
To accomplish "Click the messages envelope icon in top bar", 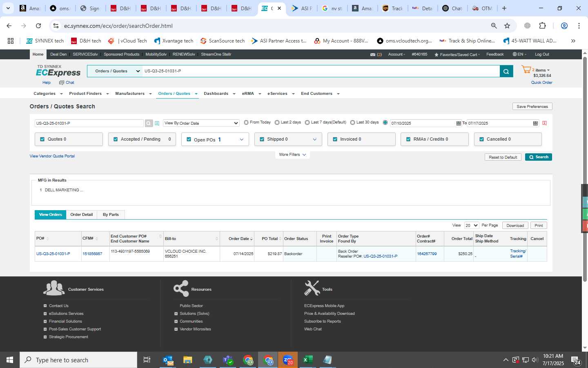I will coord(373,54).
